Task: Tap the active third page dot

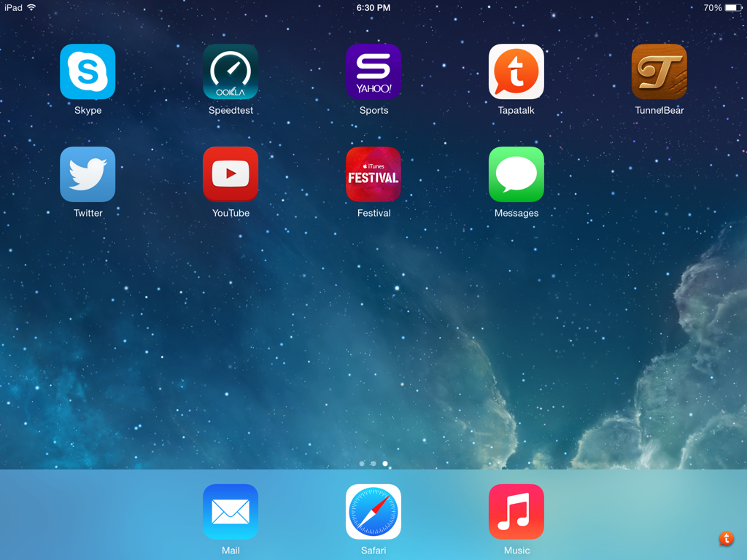Action: point(385,463)
